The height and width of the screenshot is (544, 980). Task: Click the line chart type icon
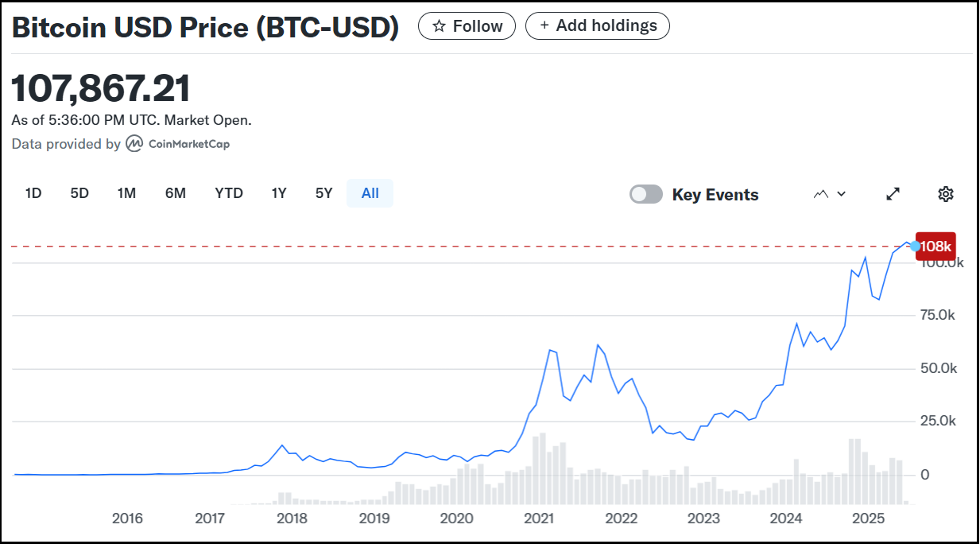point(822,194)
